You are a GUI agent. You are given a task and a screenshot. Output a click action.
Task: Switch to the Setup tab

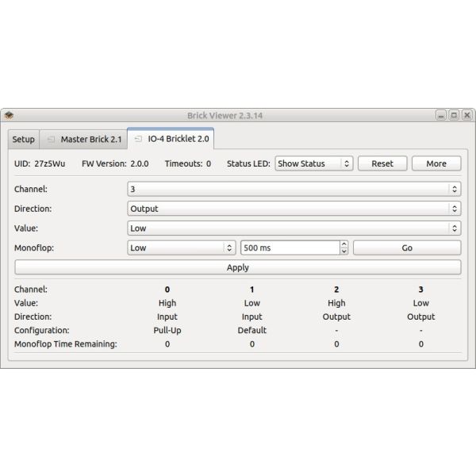pyautogui.click(x=23, y=140)
